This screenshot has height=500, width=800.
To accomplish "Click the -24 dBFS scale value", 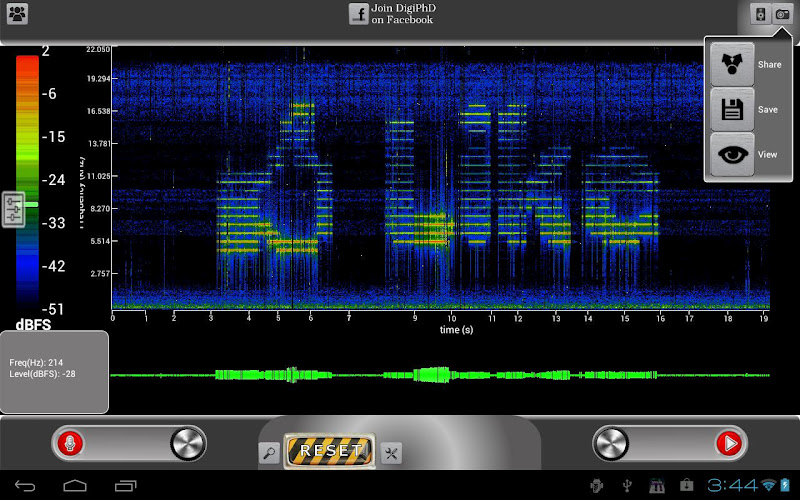I will (53, 180).
